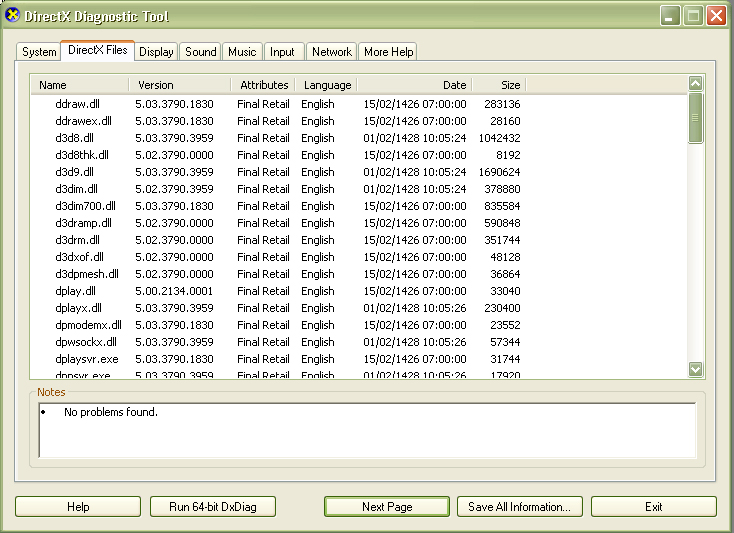734x533 pixels.
Task: Open the Display tab
Action: [x=156, y=51]
